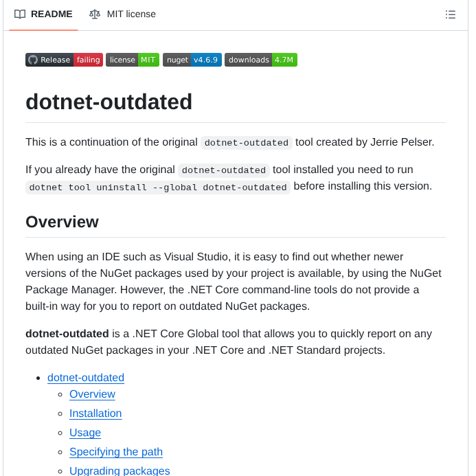476x476 pixels.
Task: Click the GitHub Release failing badge
Action: (x=64, y=60)
